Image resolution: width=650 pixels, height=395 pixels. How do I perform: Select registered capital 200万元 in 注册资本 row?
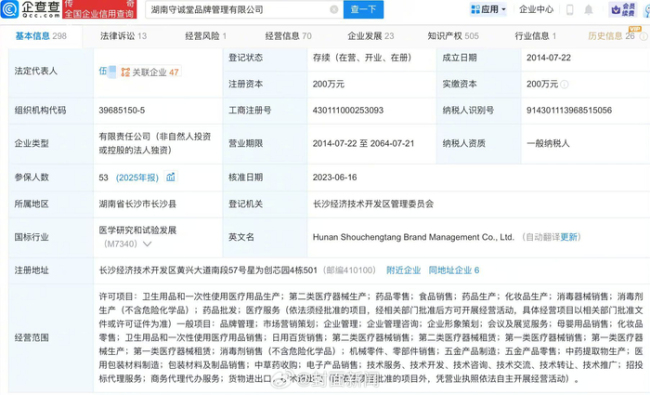pyautogui.click(x=329, y=84)
